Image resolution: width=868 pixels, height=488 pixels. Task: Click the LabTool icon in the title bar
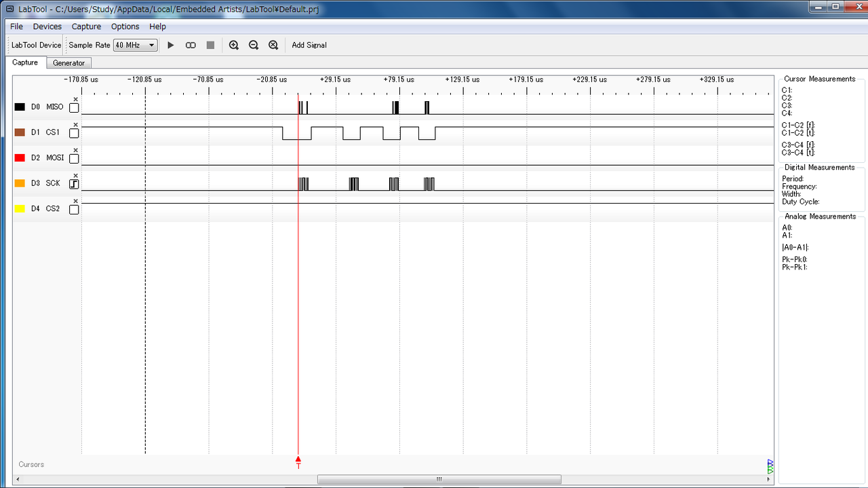click(9, 9)
